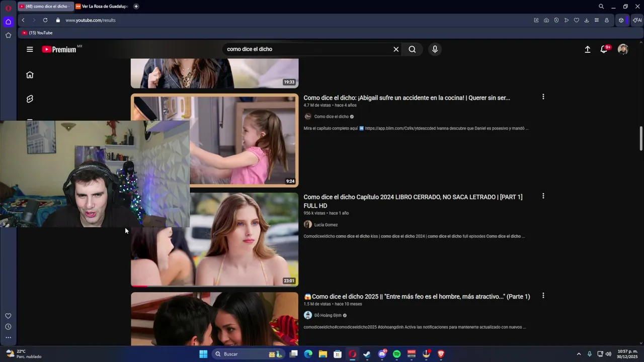Image resolution: width=644 pixels, height=362 pixels.
Task: Open options menu for LIBRO CERRADO video
Action: pyautogui.click(x=543, y=196)
